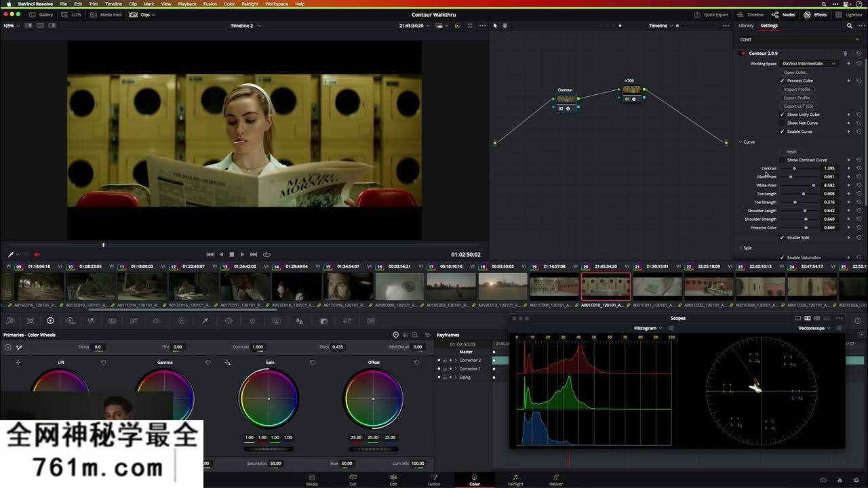
Task: Reset the Contour 2.0.9 effect
Action: (x=859, y=53)
